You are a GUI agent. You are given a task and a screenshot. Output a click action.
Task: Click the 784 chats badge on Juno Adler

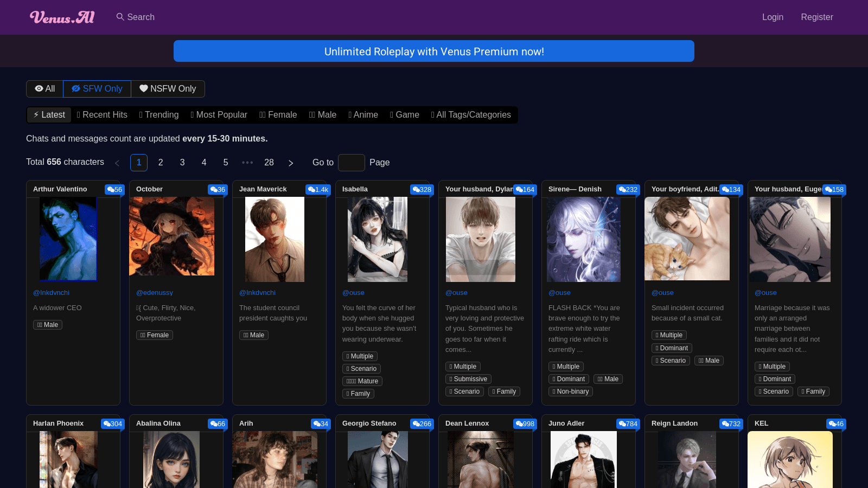point(628,424)
